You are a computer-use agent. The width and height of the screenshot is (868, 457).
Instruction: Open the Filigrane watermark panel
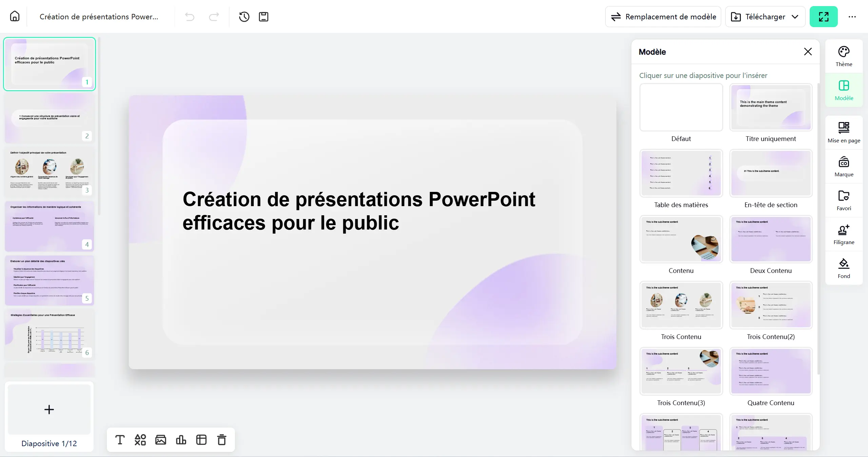tap(844, 234)
